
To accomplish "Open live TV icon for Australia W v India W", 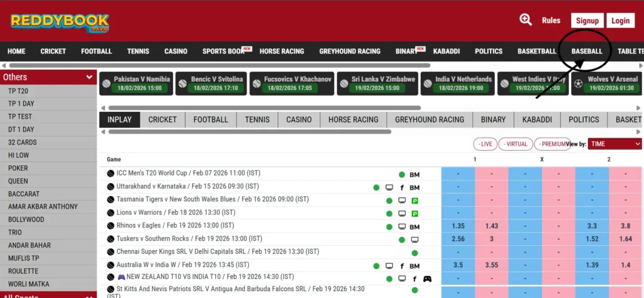I will [389, 266].
